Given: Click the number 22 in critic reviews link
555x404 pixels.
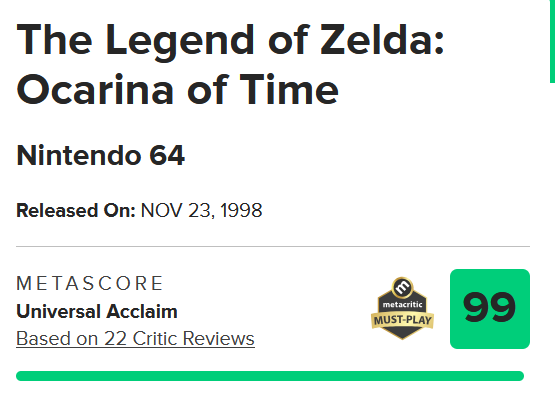Looking at the screenshot, I should pos(115,338).
